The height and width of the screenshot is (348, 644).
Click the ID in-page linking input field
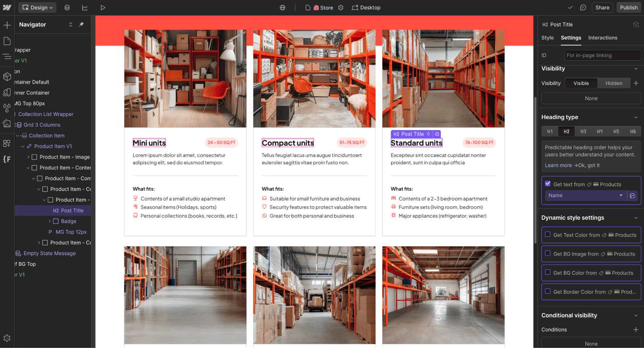point(602,55)
